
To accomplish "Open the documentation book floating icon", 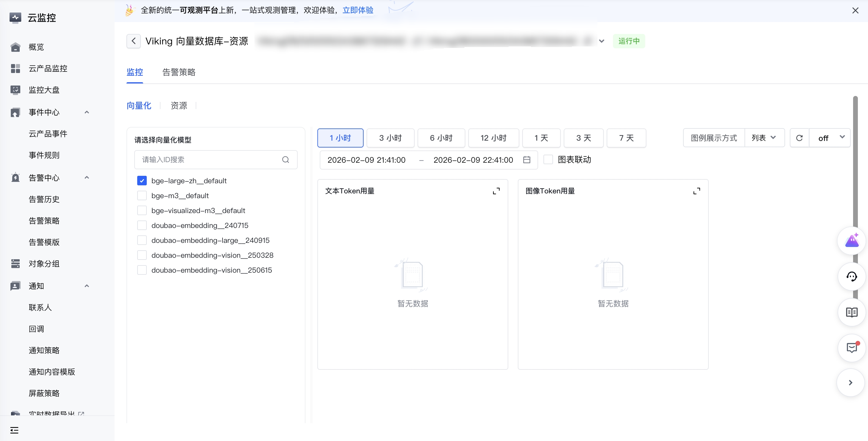I will [x=852, y=312].
